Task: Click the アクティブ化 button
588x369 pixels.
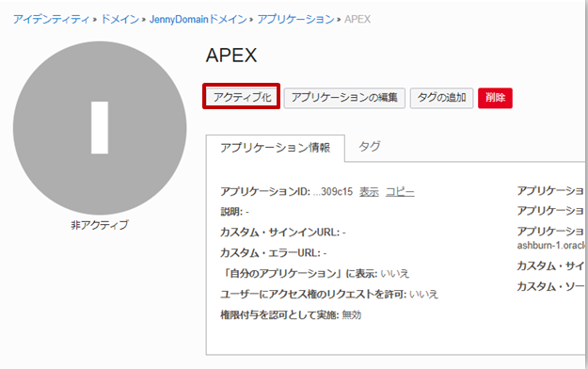Action: (242, 97)
